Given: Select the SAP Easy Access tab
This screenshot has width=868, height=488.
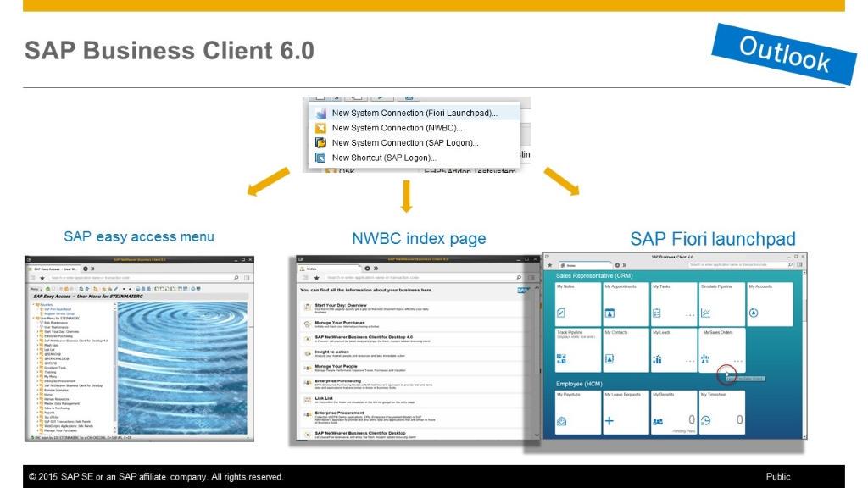Looking at the screenshot, I should pos(54,269).
